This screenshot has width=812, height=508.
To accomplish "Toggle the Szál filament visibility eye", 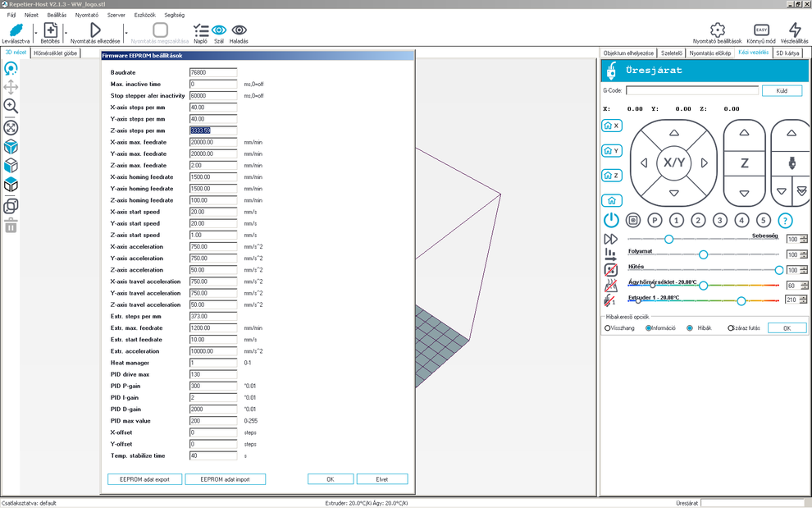I will click(219, 30).
